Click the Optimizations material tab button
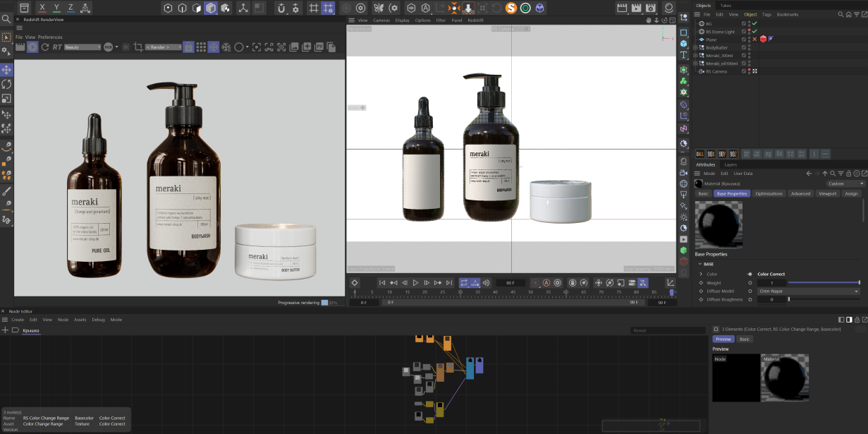Viewport: 868px width, 434px height. pyautogui.click(x=769, y=193)
